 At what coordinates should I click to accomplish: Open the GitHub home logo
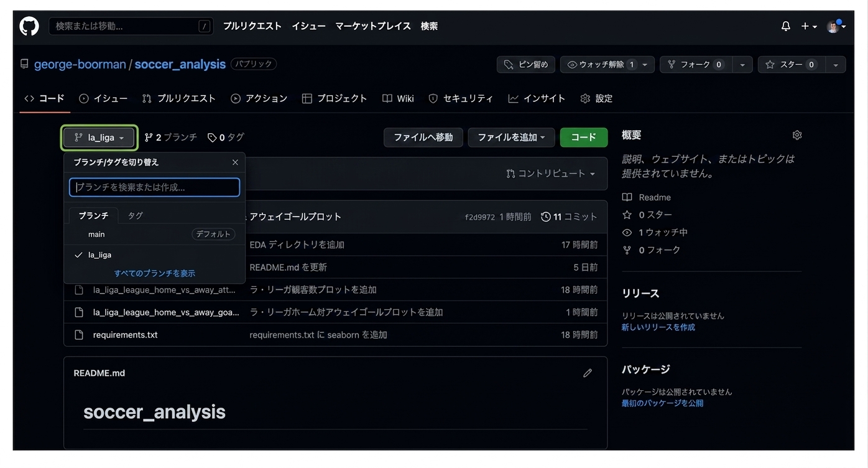click(29, 26)
